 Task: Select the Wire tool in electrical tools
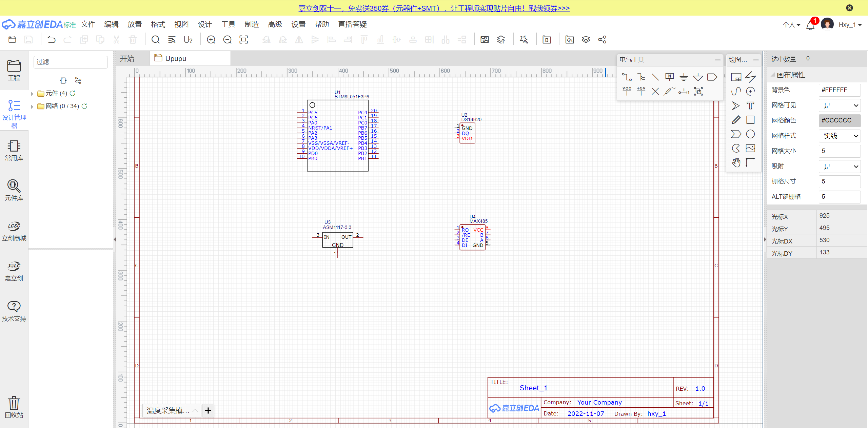[x=627, y=77]
